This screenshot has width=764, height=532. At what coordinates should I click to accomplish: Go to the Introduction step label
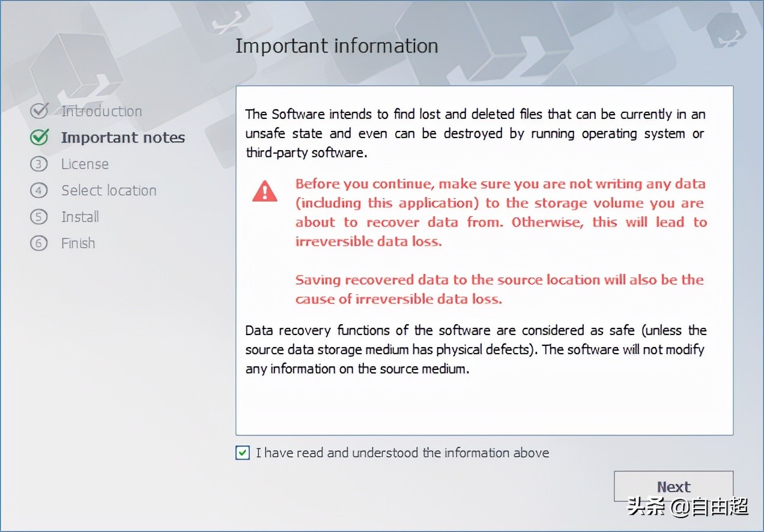click(102, 111)
